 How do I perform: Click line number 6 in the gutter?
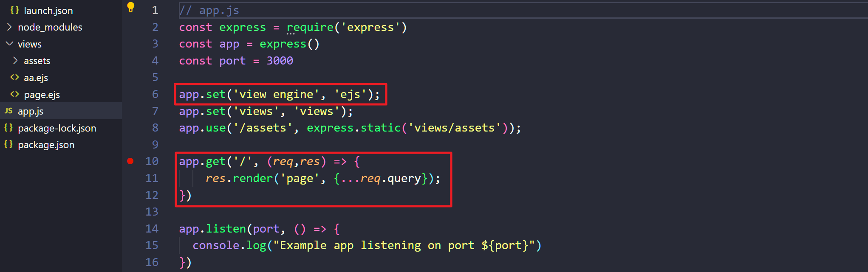coord(155,94)
